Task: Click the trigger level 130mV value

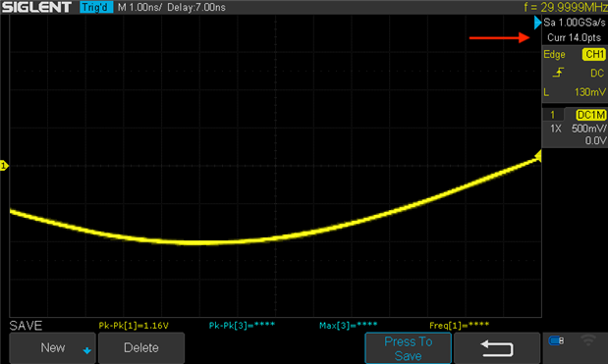Action: point(589,92)
